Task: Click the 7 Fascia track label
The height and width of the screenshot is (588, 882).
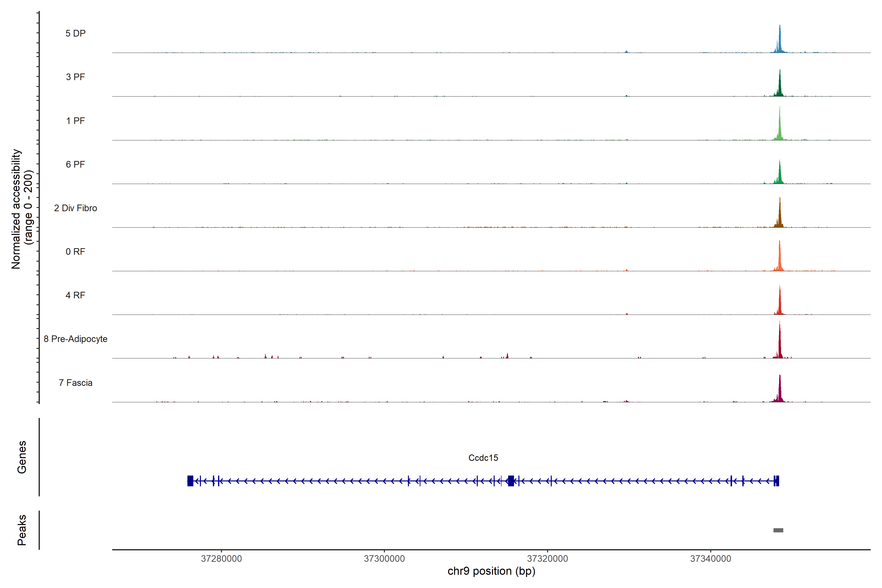Action: 75,382
